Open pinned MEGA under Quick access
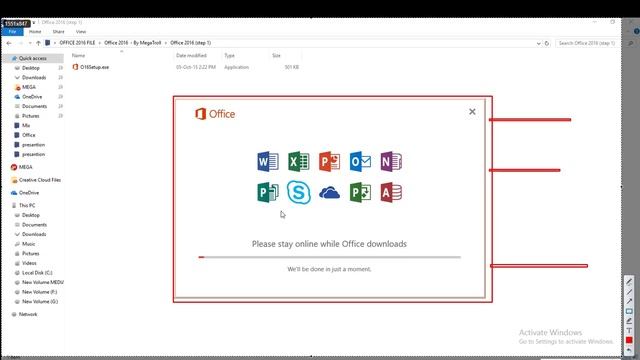This screenshot has width=640, height=360. (x=29, y=87)
